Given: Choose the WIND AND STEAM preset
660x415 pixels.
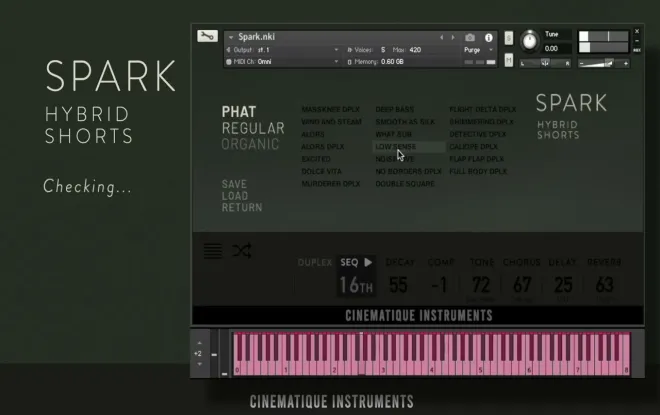Looking at the screenshot, I should [331, 122].
